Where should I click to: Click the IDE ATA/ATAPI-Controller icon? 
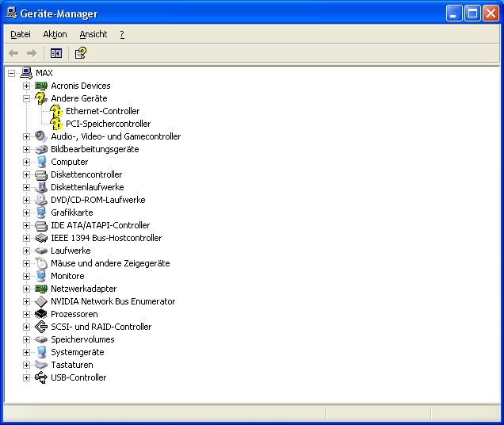[x=41, y=225]
